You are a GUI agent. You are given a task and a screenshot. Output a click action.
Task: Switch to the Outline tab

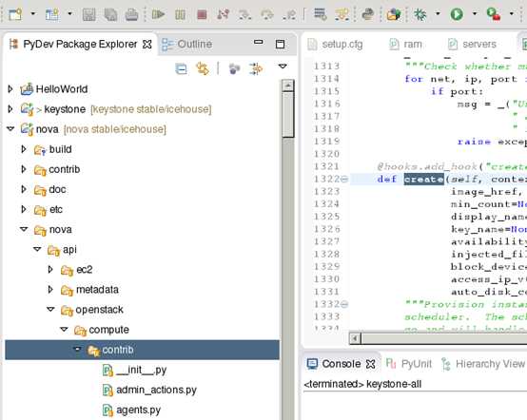[187, 45]
